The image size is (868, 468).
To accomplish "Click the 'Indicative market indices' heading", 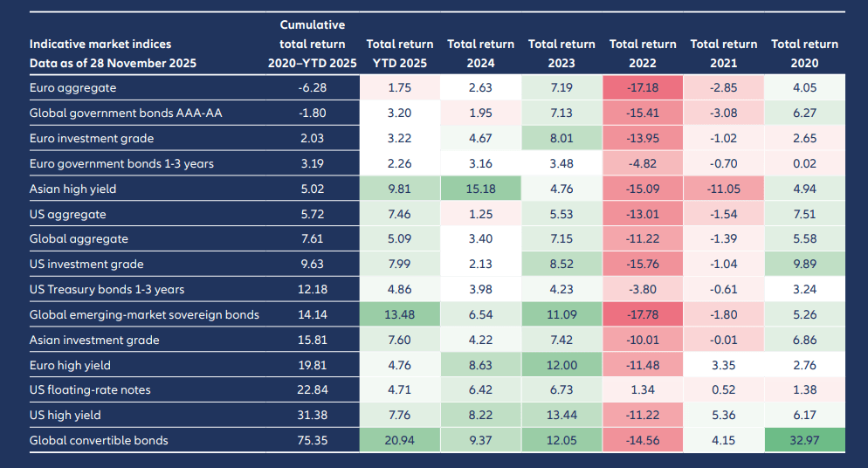I will tap(100, 44).
